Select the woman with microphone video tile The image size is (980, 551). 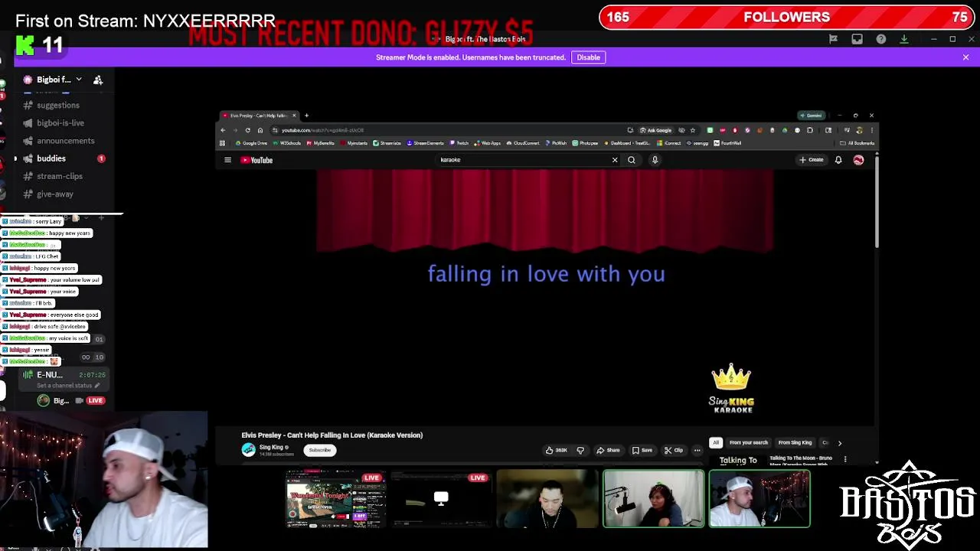point(653,500)
